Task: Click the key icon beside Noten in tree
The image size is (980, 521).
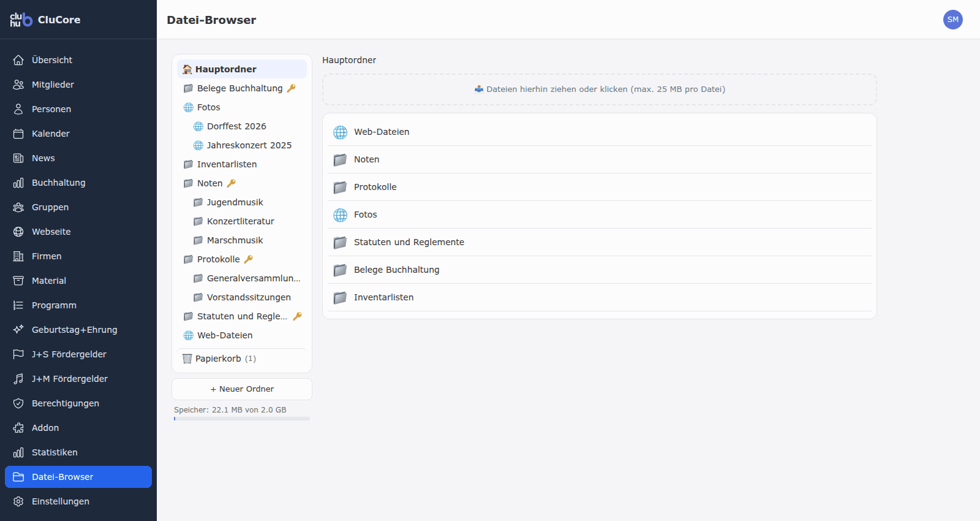Action: tap(232, 183)
